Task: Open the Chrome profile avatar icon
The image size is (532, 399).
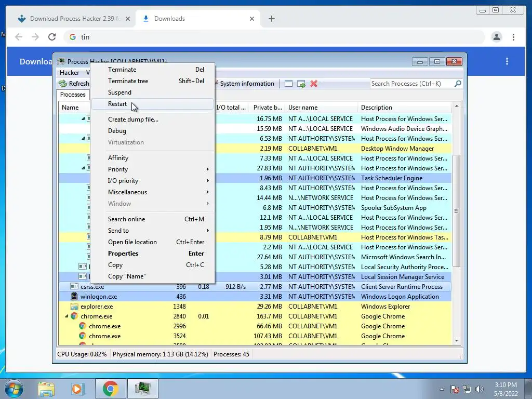Action: pyautogui.click(x=497, y=37)
